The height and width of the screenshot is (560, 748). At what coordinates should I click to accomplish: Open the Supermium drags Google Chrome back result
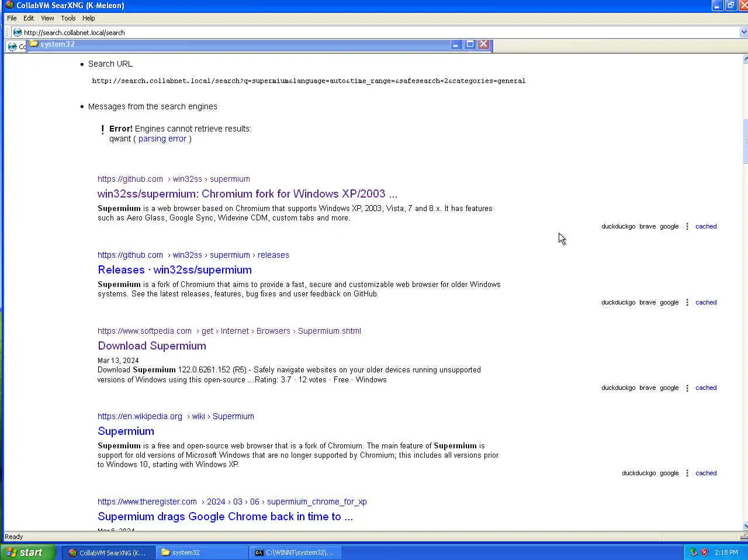pos(225,516)
